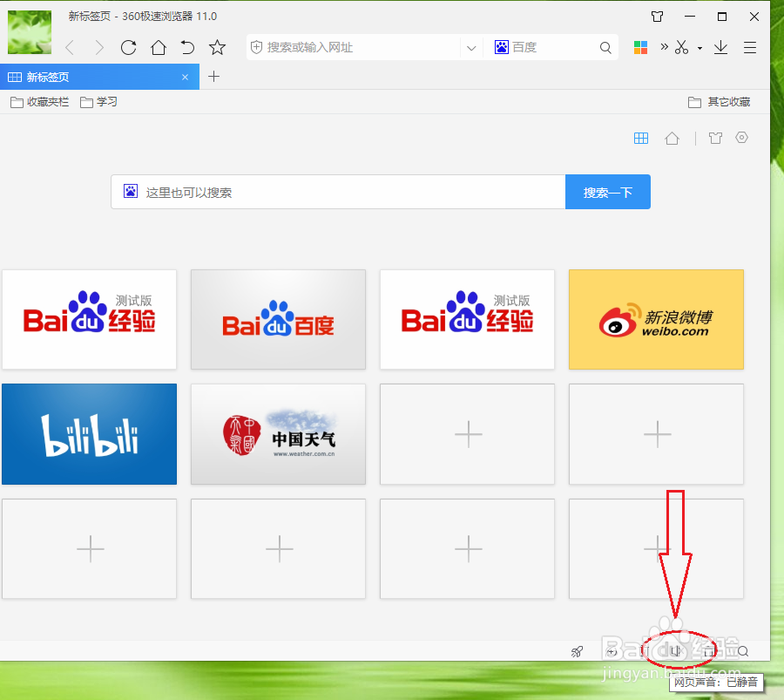Open the downloads arrow icon
Image resolution: width=784 pixels, height=700 pixels.
[720, 48]
